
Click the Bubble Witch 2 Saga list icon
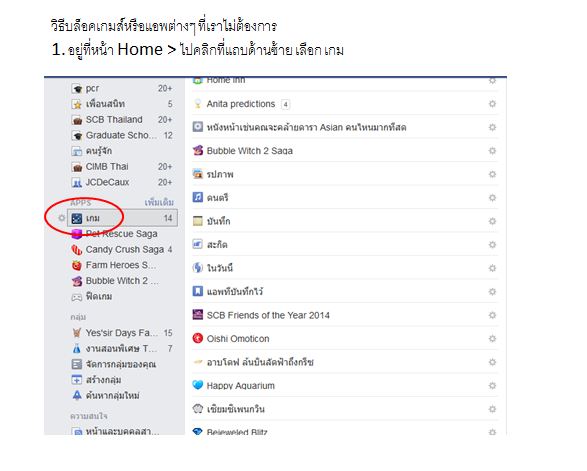198,151
